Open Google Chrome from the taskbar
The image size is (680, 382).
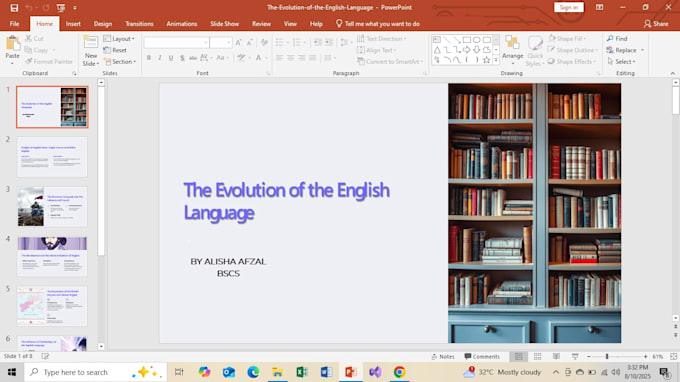[x=399, y=372]
